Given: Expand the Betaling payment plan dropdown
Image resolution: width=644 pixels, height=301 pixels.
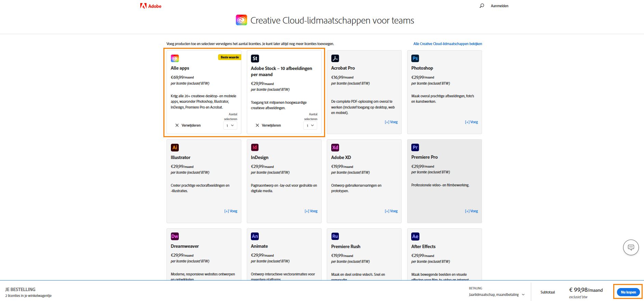Looking at the screenshot, I should click(x=497, y=295).
